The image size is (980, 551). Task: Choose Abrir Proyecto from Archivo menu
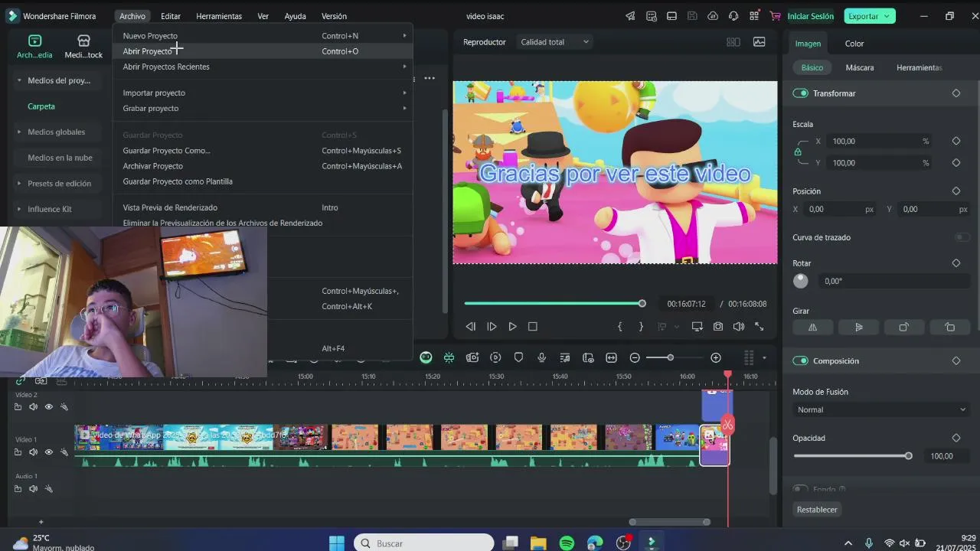tap(263, 51)
